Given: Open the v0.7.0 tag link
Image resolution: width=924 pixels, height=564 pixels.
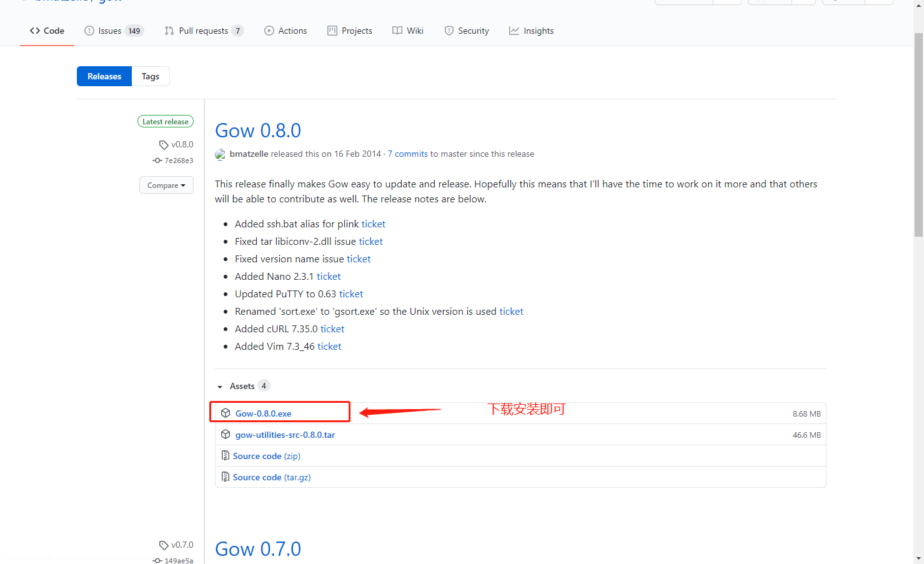Looking at the screenshot, I should [x=182, y=545].
